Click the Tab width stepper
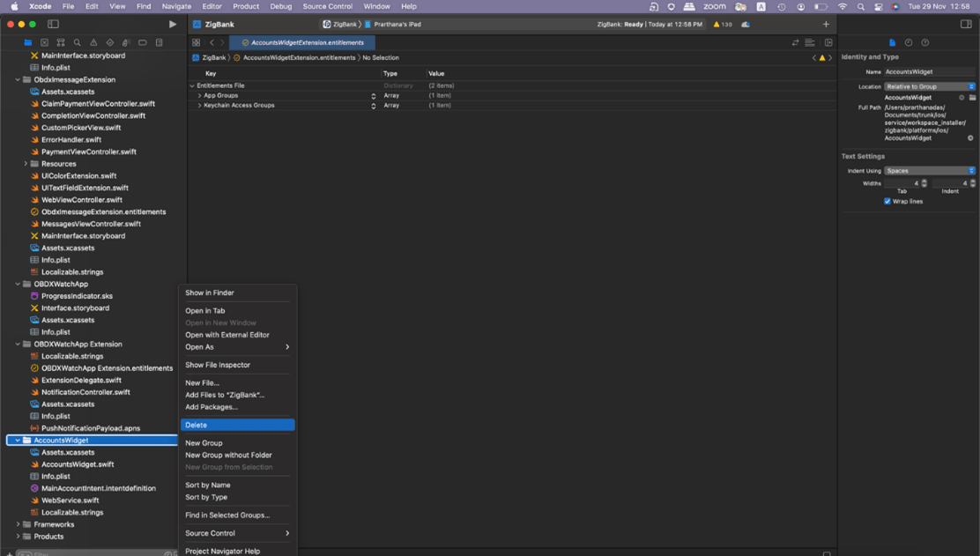Screen dimensions: 980x556 (x=924, y=183)
